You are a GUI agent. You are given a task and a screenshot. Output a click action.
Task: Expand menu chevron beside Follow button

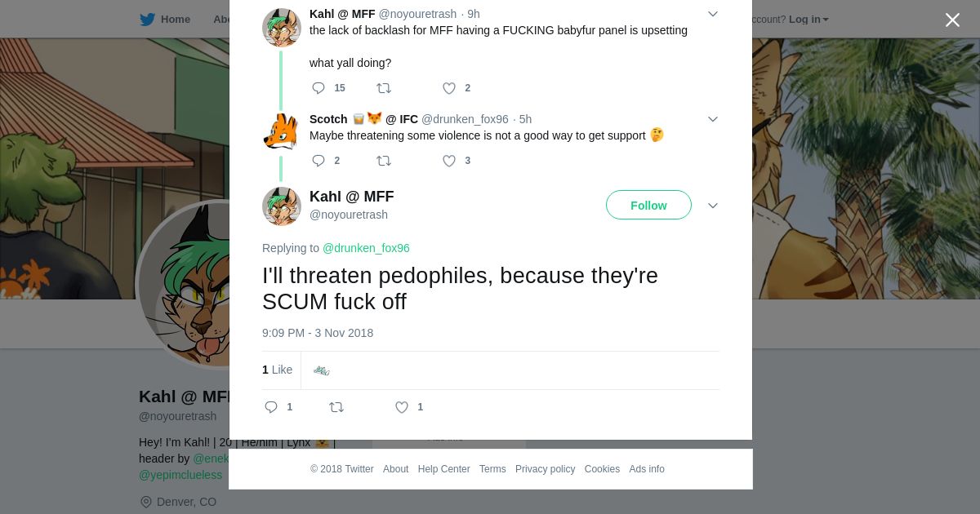click(x=712, y=206)
